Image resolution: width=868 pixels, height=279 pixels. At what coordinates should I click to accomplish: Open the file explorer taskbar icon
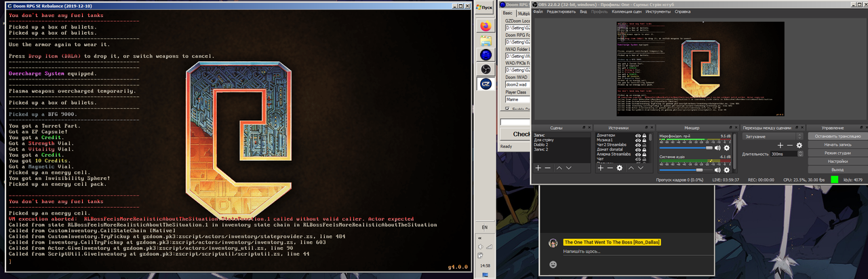pyautogui.click(x=485, y=40)
